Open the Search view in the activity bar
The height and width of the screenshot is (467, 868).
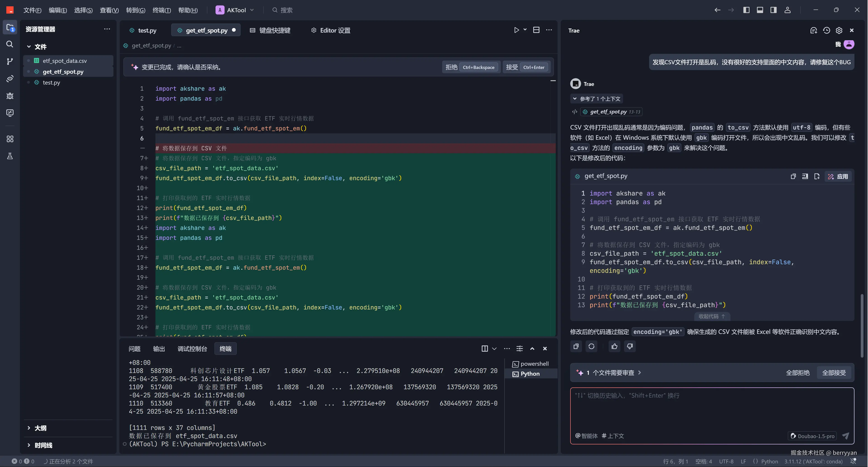[x=10, y=44]
